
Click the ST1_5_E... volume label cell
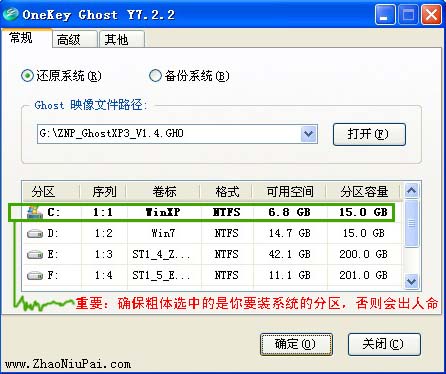(x=161, y=275)
